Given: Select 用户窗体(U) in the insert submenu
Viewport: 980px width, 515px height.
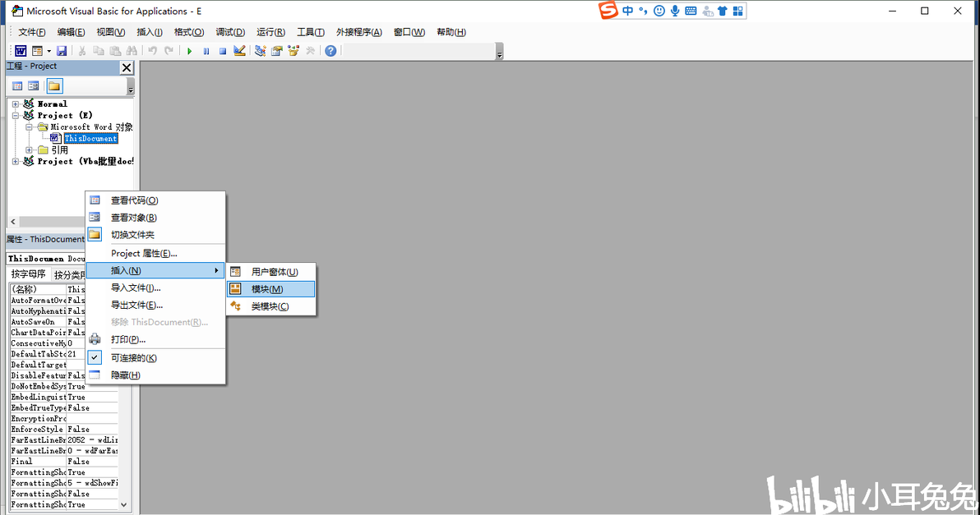Looking at the screenshot, I should point(271,272).
